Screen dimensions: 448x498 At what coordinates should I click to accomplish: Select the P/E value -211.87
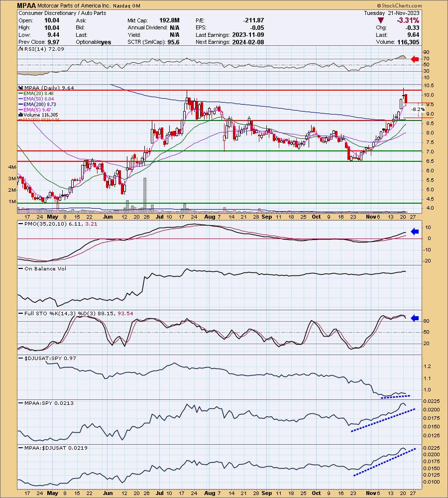tap(253, 20)
